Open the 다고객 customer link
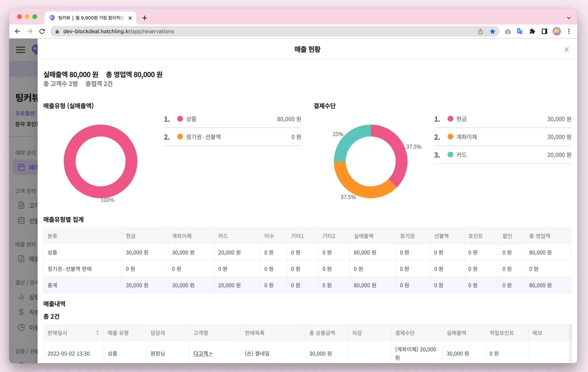 tap(203, 353)
